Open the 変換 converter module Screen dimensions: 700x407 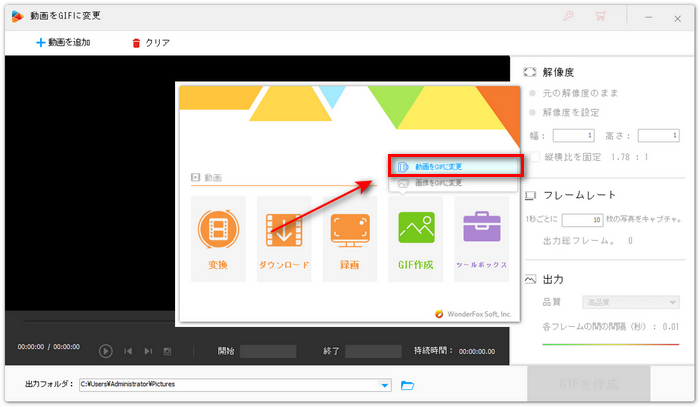click(x=217, y=238)
